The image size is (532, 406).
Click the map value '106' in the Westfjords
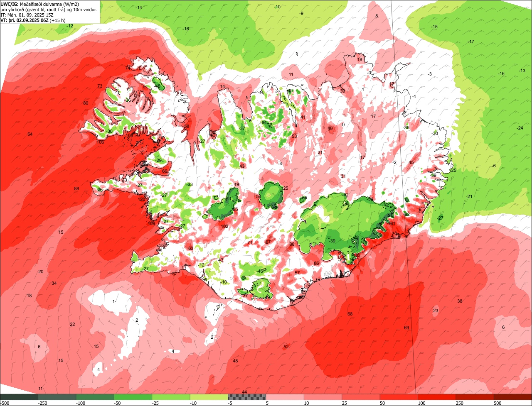(100, 142)
